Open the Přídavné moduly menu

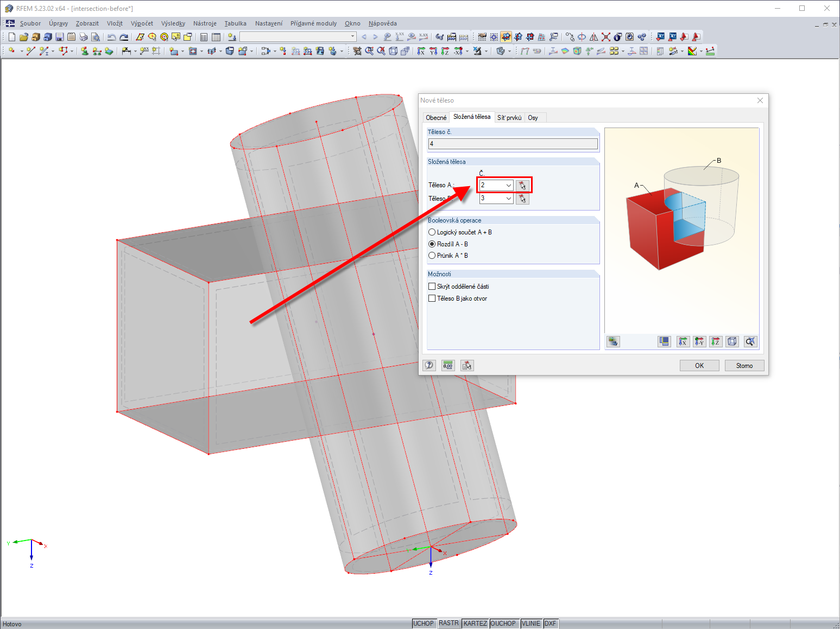click(313, 23)
